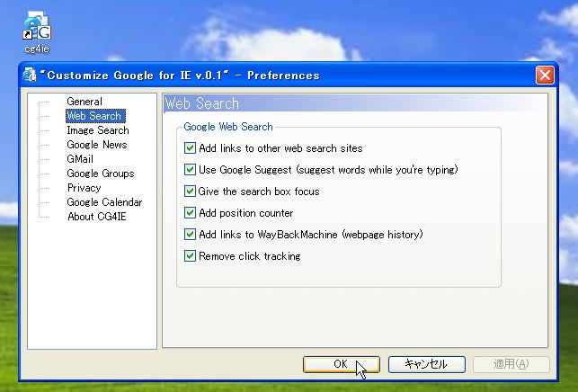
Task: Click the Web Search panel header text
Action: tap(202, 103)
